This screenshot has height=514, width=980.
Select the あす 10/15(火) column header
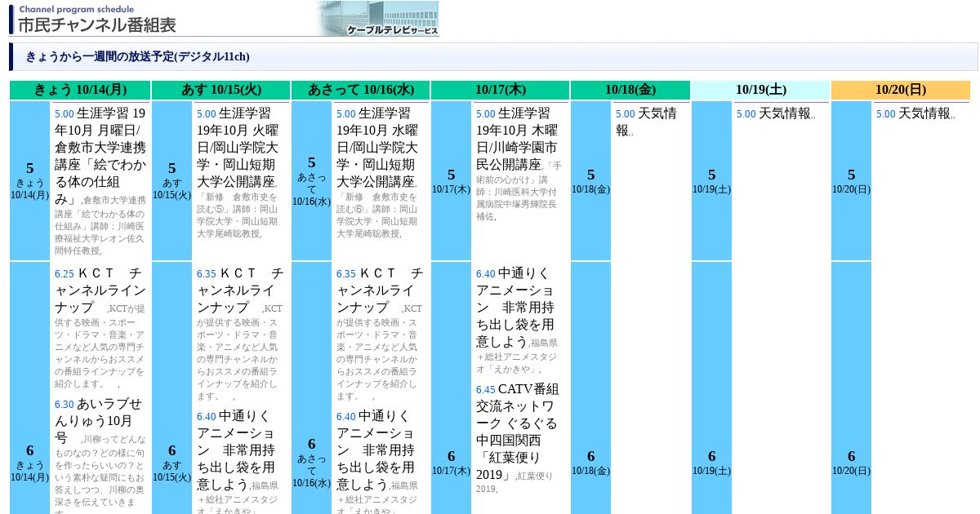(220, 90)
